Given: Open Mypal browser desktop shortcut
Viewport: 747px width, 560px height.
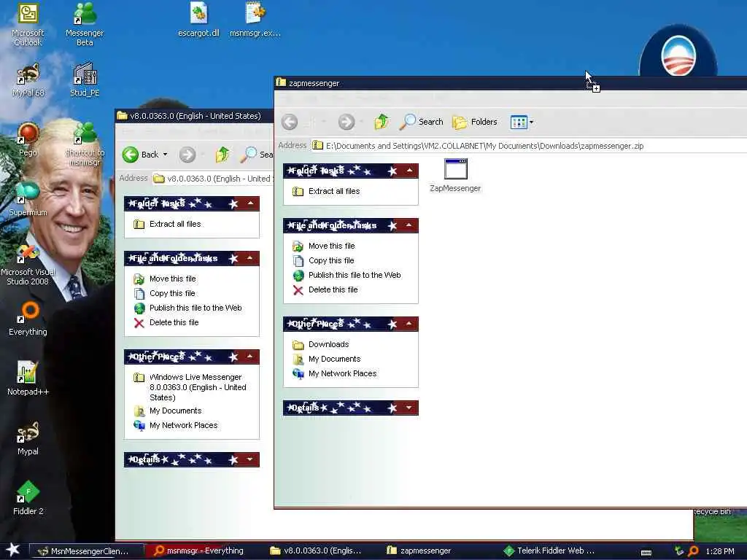Looking at the screenshot, I should (x=28, y=438).
